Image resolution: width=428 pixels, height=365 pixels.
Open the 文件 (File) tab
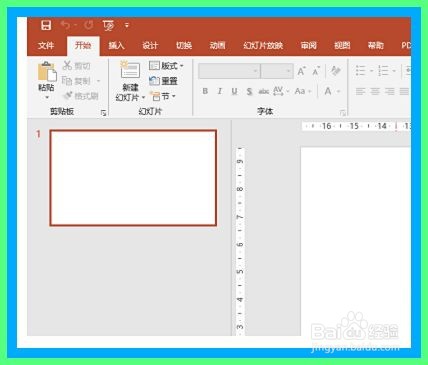pyautogui.click(x=46, y=45)
